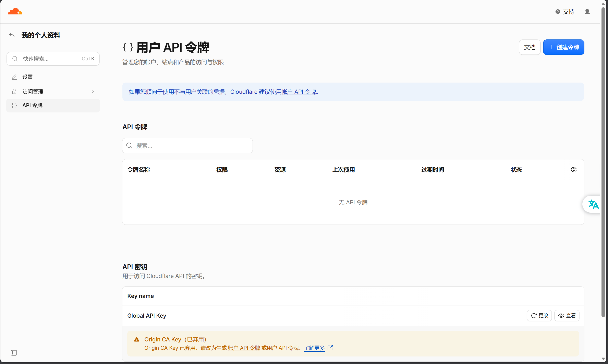
Task: Click external link icon after 了解更多
Action: (x=330, y=348)
